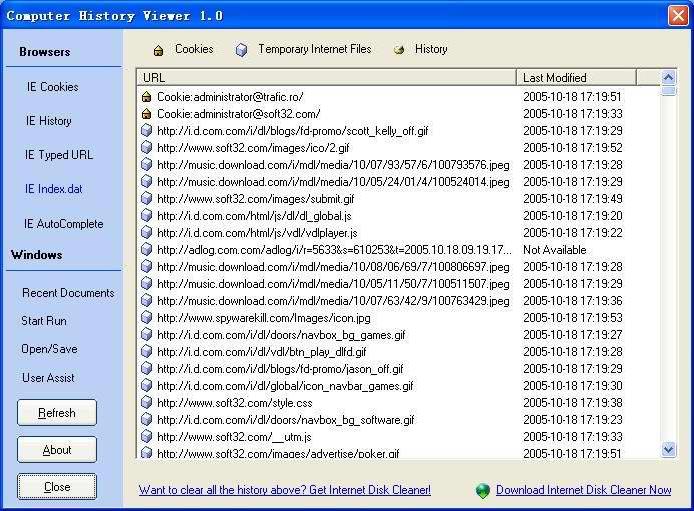Click the file icon beside navbox_bg_software.gif

click(x=147, y=420)
